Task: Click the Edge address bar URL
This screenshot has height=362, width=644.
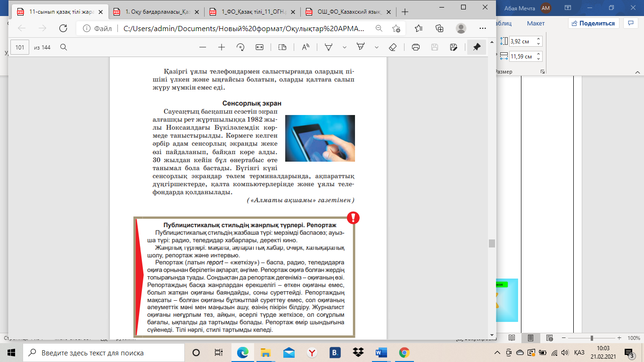Action: pyautogui.click(x=243, y=28)
